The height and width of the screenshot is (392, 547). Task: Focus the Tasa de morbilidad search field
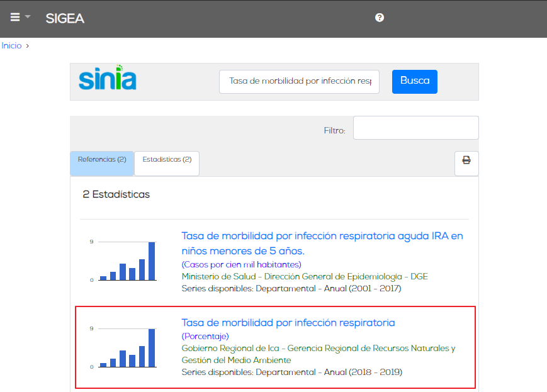(x=299, y=82)
